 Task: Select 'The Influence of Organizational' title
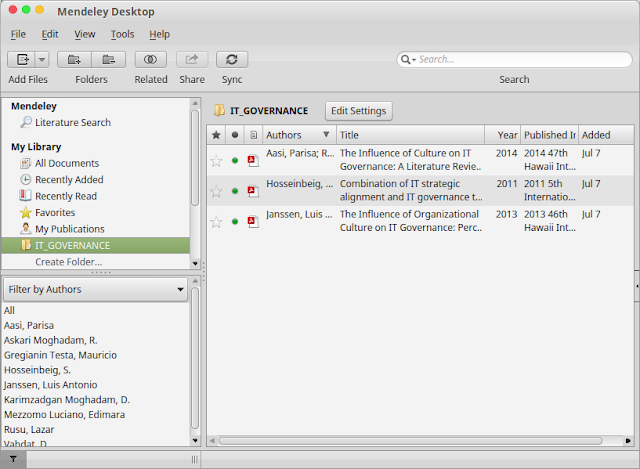409,214
